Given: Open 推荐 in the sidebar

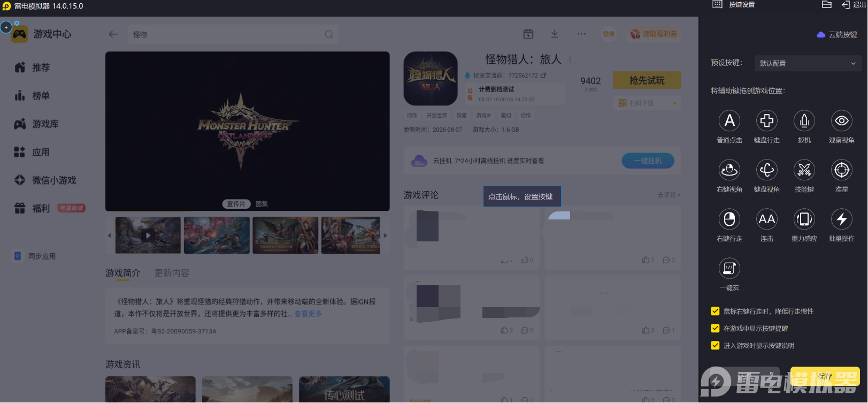Looking at the screenshot, I should tap(32, 68).
